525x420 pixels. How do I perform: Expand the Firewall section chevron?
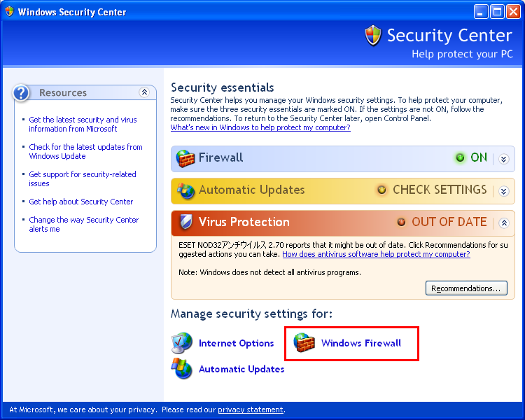[x=503, y=159]
